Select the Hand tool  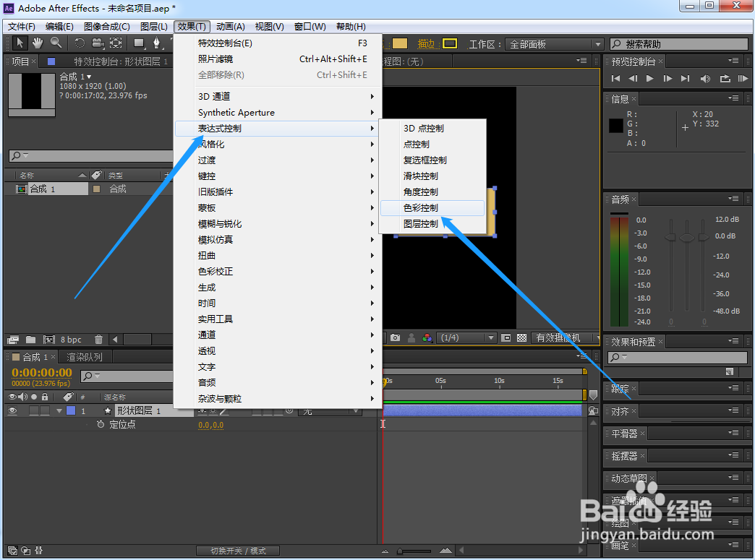(38, 43)
